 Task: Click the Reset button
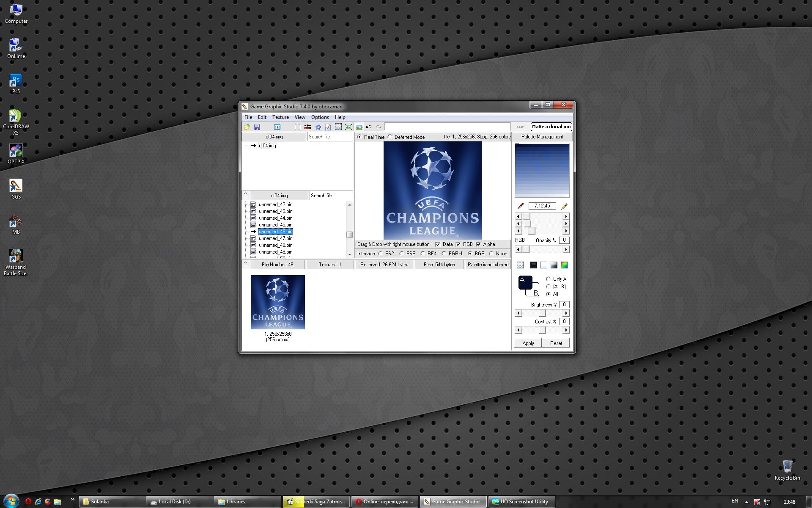[556, 343]
